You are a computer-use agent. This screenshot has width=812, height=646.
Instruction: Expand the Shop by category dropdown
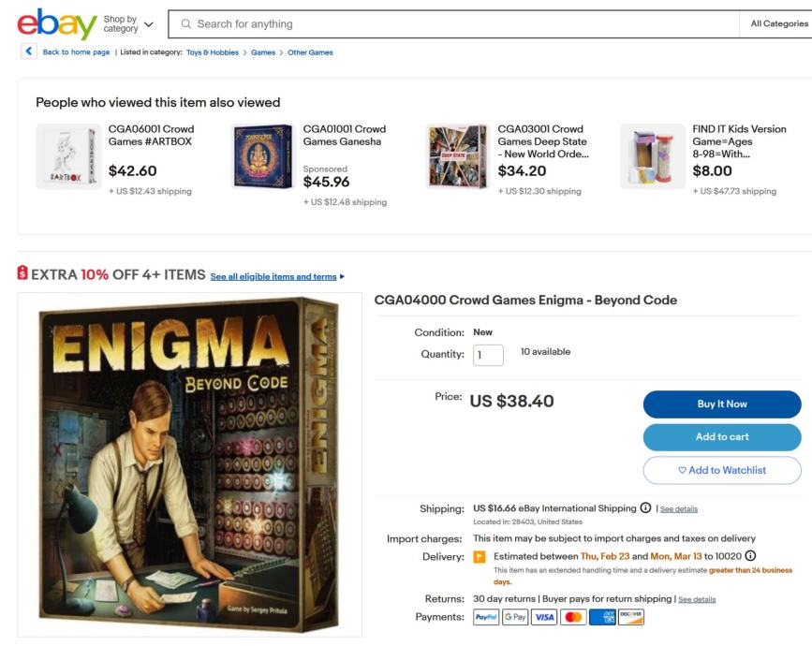coord(127,24)
